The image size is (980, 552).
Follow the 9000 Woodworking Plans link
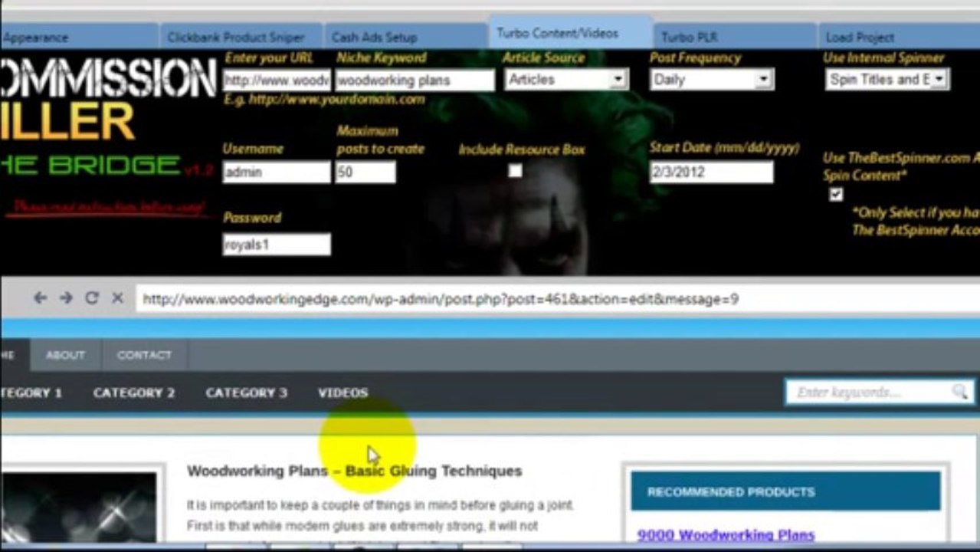[x=726, y=535]
